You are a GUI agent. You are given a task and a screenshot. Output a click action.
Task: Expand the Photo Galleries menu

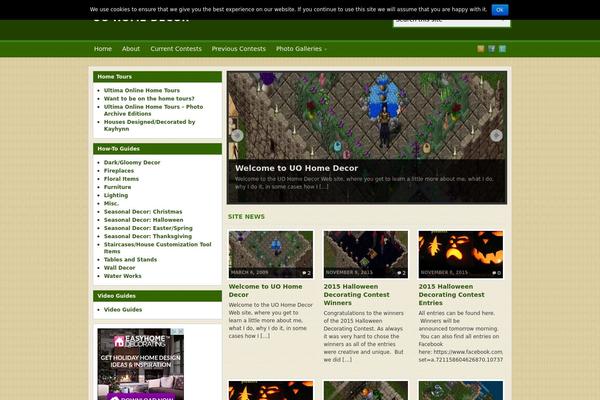pyautogui.click(x=301, y=49)
